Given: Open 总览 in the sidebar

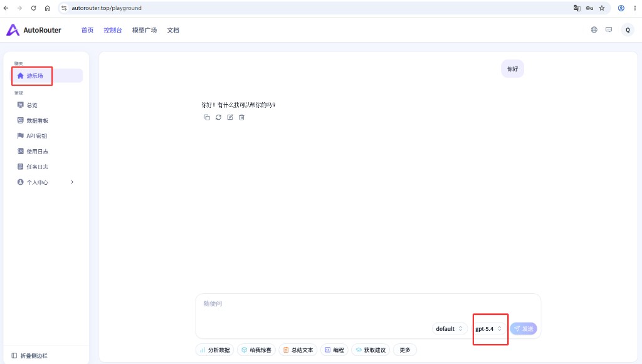Looking at the screenshot, I should pos(47,105).
